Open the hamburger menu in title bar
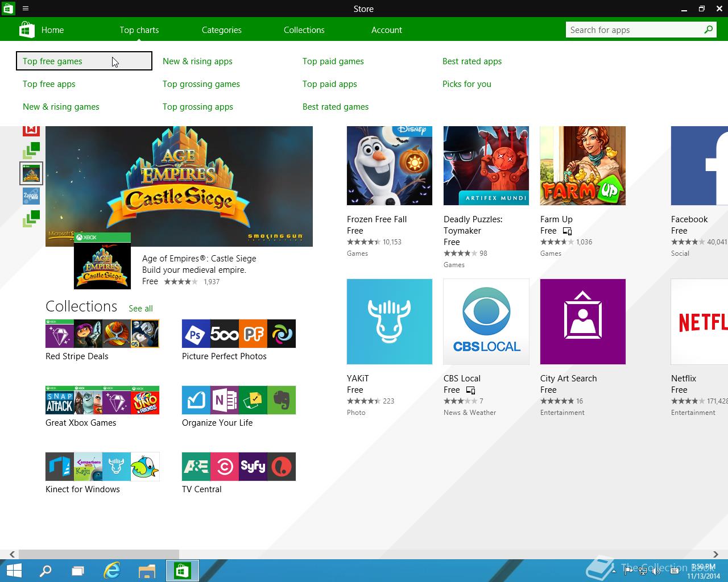The height and width of the screenshot is (582, 728). click(x=26, y=9)
